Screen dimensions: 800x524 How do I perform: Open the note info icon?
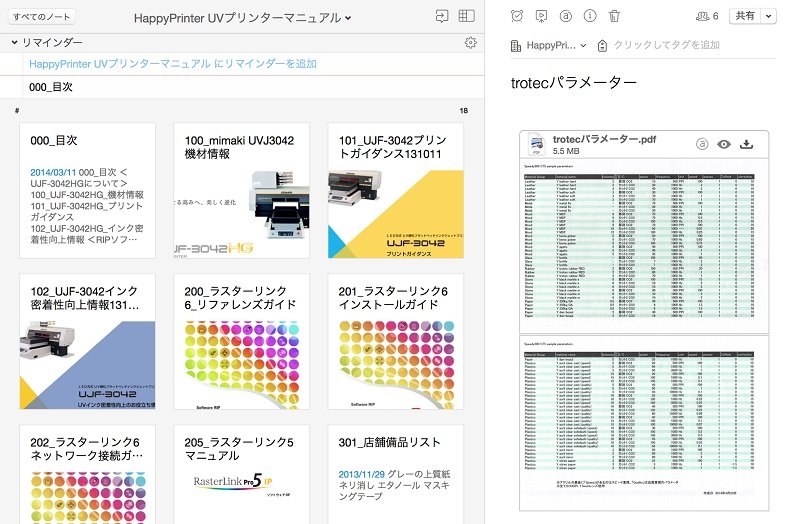(590, 16)
